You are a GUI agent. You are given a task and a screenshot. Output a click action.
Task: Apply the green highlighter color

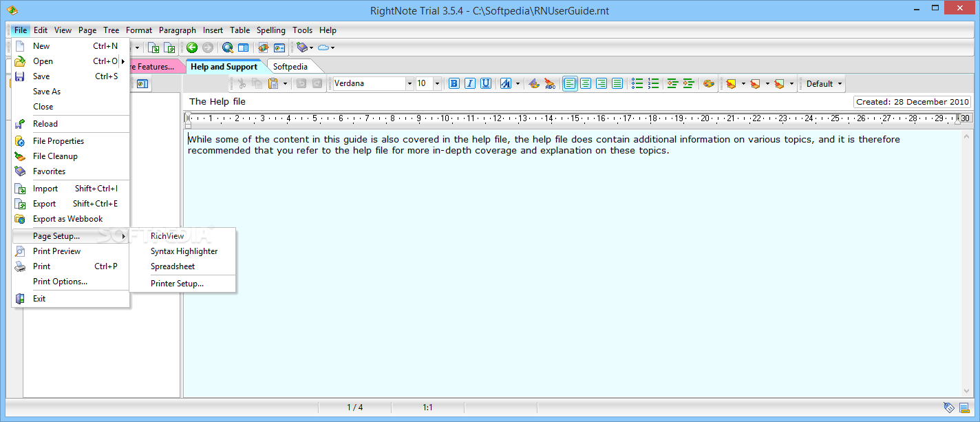point(779,83)
